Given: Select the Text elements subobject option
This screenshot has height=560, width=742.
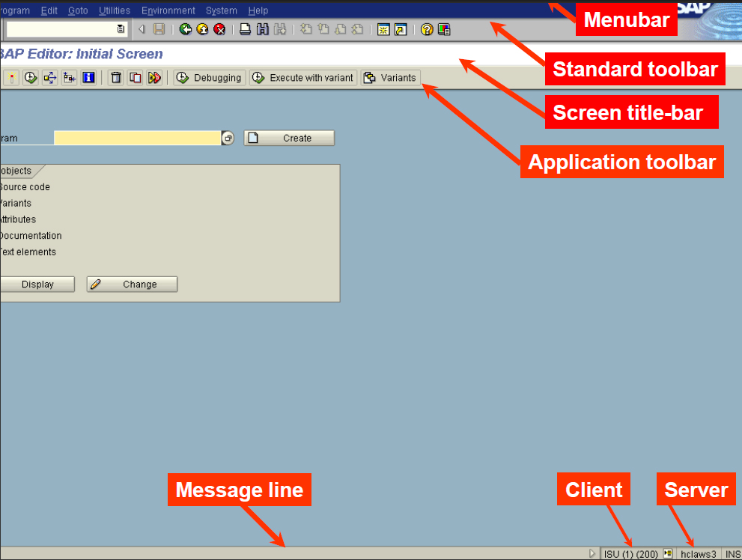Looking at the screenshot, I should click(x=28, y=252).
